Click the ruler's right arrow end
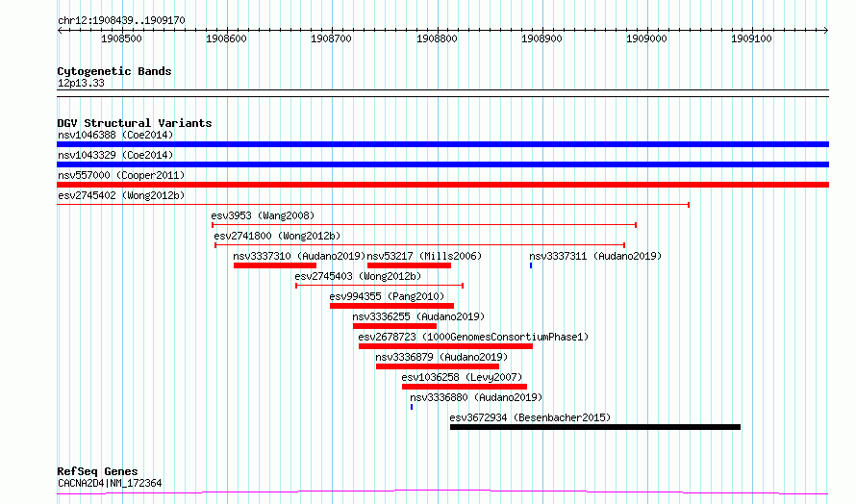Viewport: 856px width, 504px height. pyautogui.click(x=826, y=30)
